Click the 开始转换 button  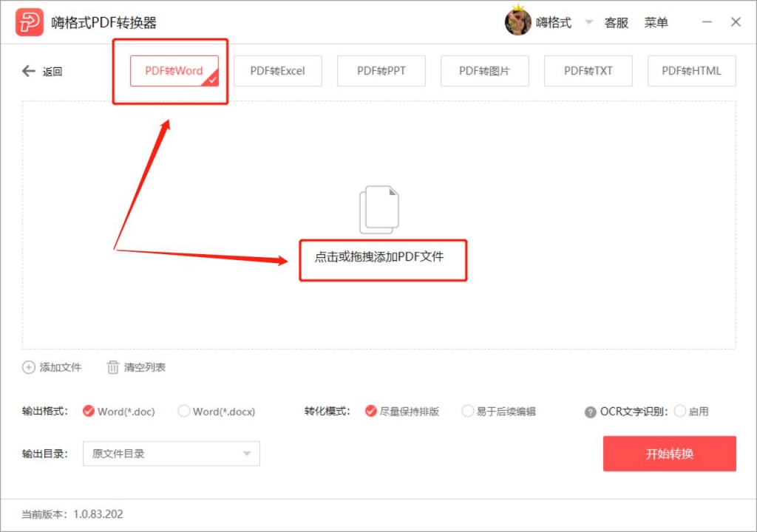point(669,454)
